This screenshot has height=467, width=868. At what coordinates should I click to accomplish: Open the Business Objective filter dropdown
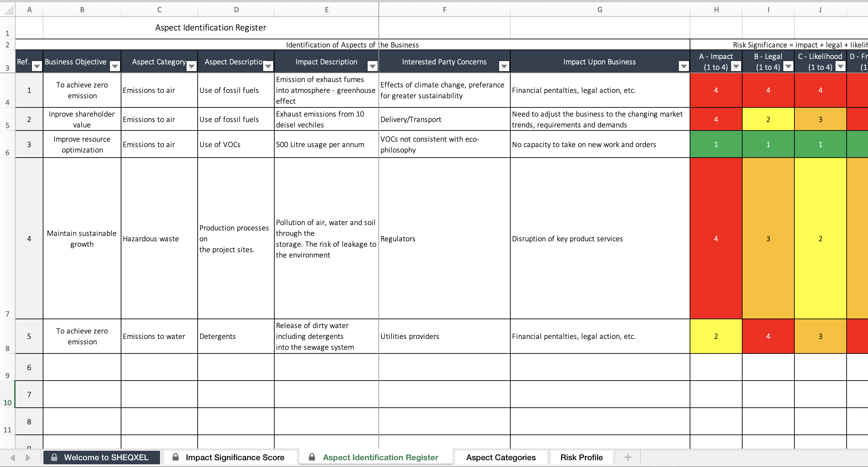[115, 66]
